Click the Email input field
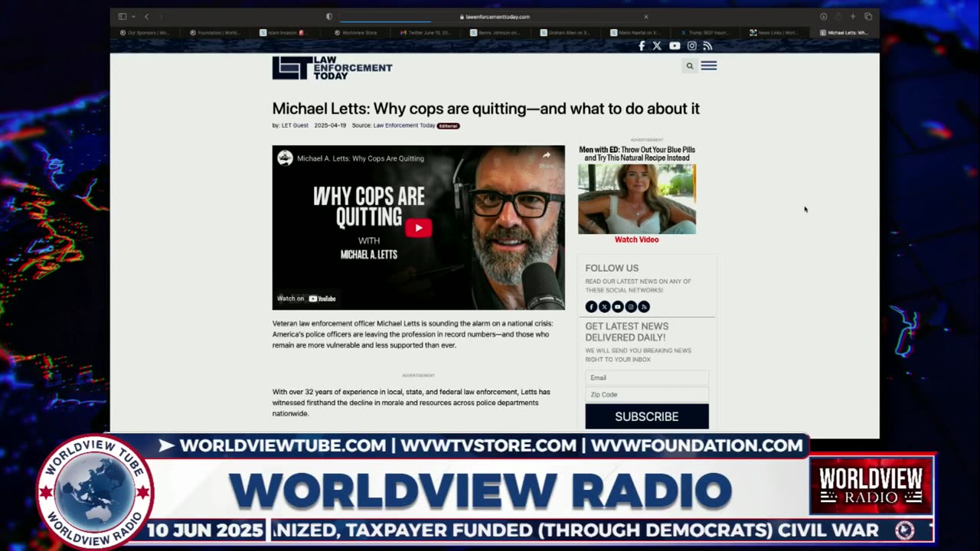Image resolution: width=980 pixels, height=551 pixels. tap(647, 377)
